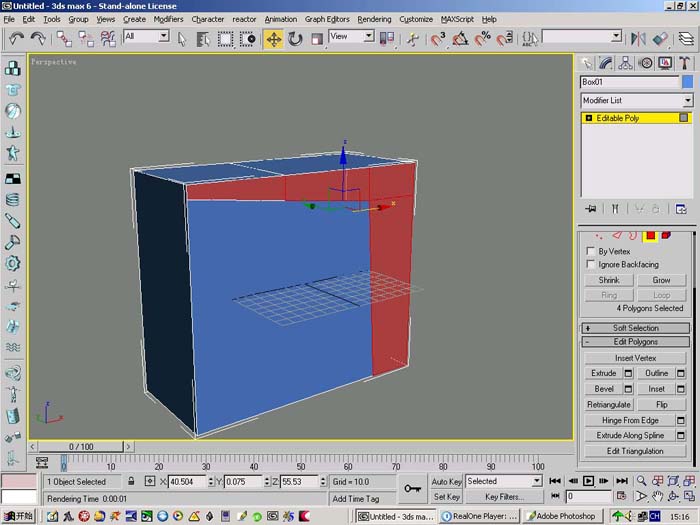Click the Redo arrow icon
This screenshot has height=525, width=700.
pyautogui.click(x=38, y=39)
